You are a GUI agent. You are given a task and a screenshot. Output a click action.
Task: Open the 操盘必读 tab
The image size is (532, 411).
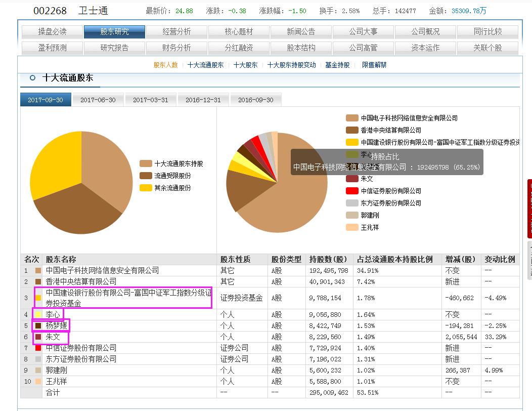coord(53,31)
